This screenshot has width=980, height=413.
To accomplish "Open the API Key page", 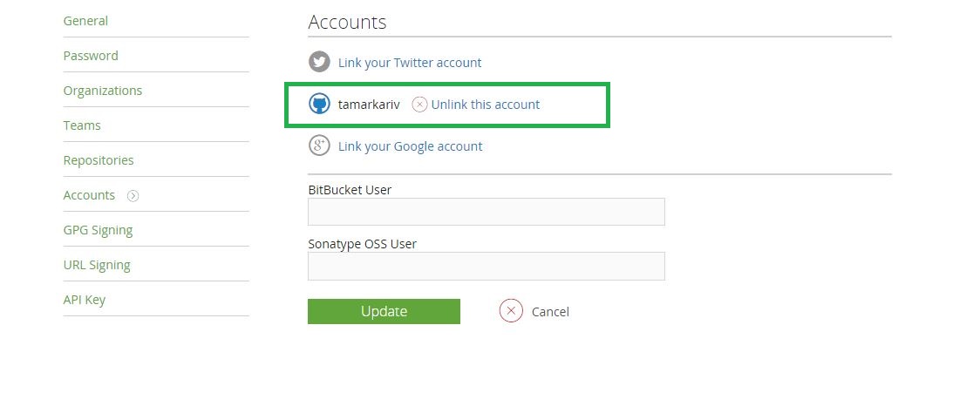I will click(x=85, y=300).
